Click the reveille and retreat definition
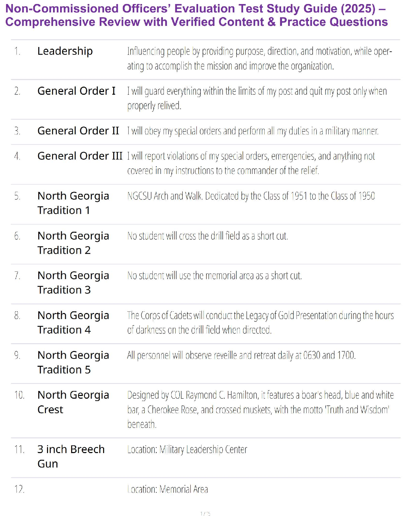 point(241,355)
